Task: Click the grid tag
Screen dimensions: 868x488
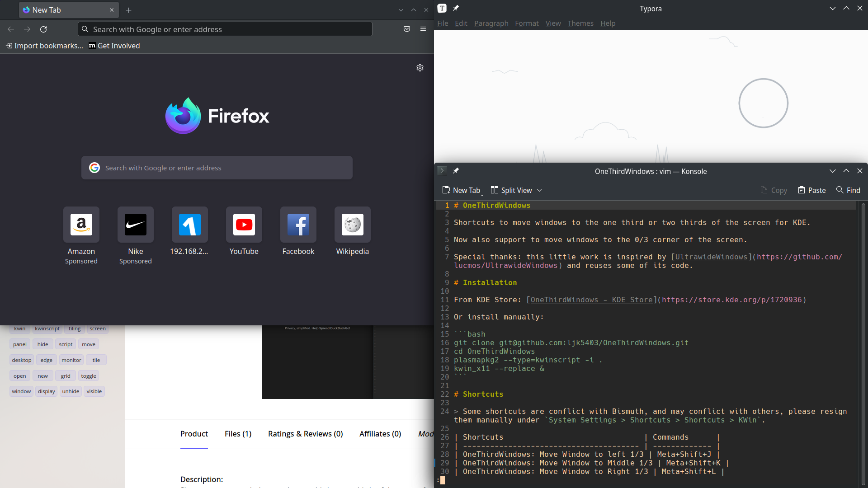Action: tap(66, 376)
